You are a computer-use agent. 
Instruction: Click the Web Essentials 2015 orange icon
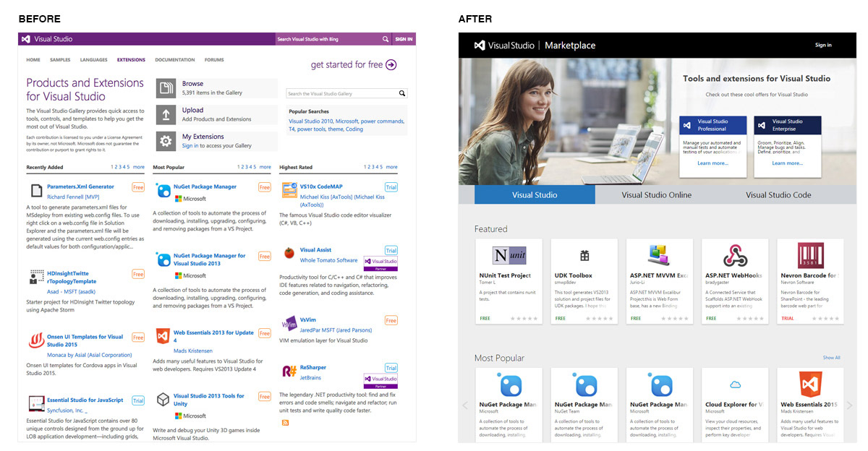tap(810, 384)
